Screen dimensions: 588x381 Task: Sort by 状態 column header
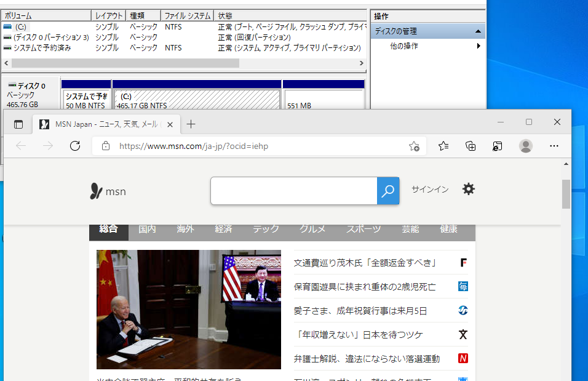pos(290,16)
